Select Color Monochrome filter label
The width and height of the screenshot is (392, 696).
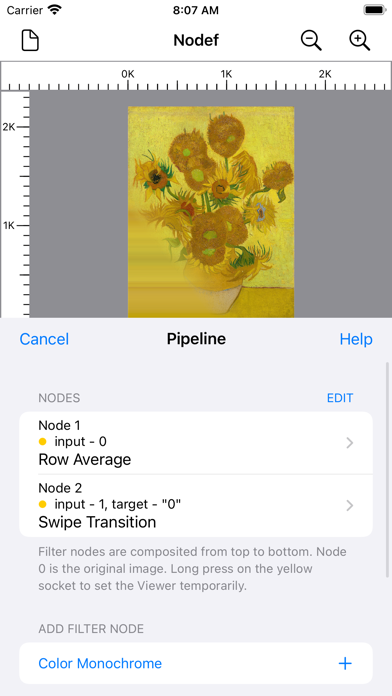[x=100, y=664]
